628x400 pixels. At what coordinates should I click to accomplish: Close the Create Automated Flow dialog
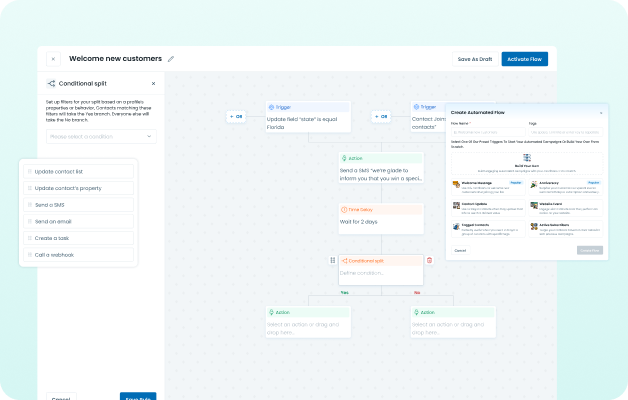[x=601, y=112]
